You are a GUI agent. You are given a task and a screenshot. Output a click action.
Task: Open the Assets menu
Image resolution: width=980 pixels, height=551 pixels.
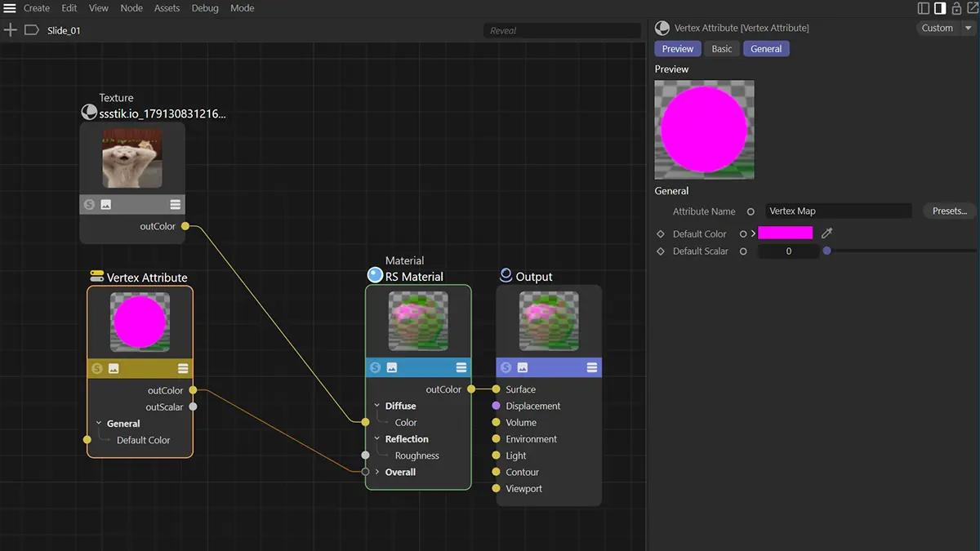[167, 8]
